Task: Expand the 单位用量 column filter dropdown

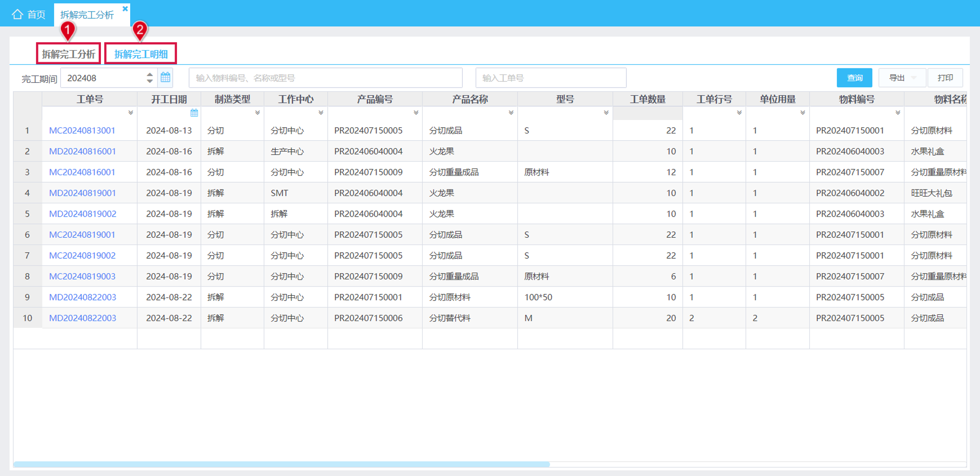Action: click(x=802, y=113)
